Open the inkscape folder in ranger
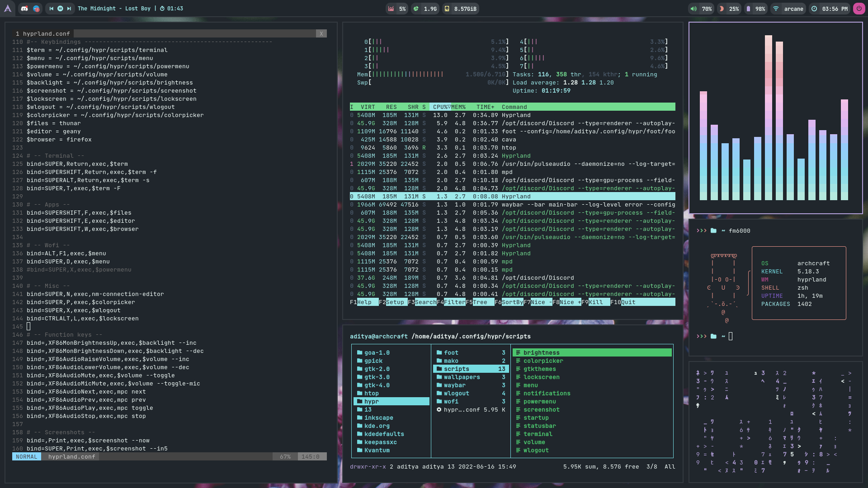 click(392, 418)
